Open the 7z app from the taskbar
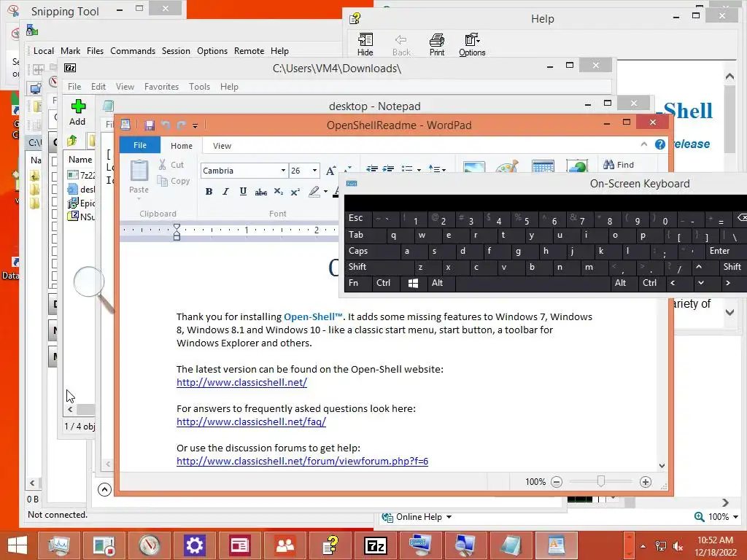 tap(376, 545)
